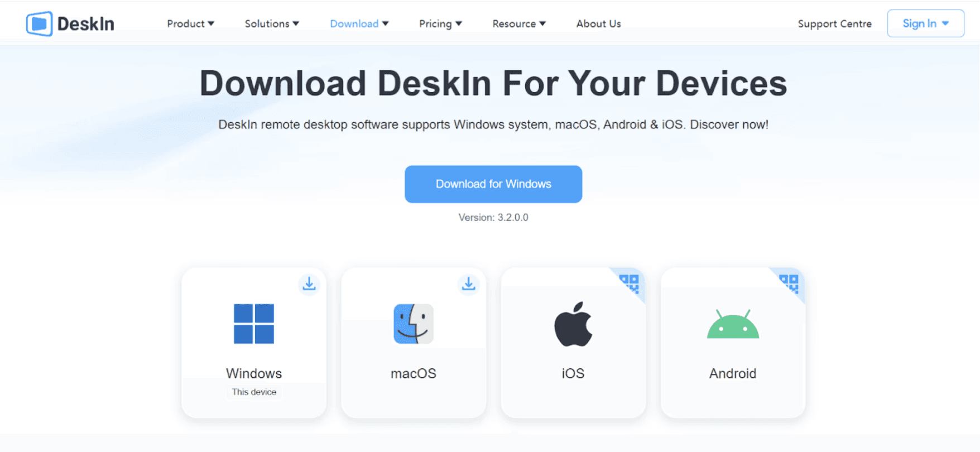Click the 'Version: 3.2.0.0' text
This screenshot has height=452, width=980.
493,218
